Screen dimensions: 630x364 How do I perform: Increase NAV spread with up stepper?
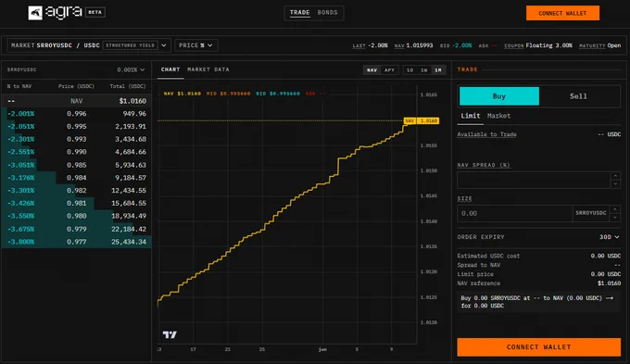[615, 176]
